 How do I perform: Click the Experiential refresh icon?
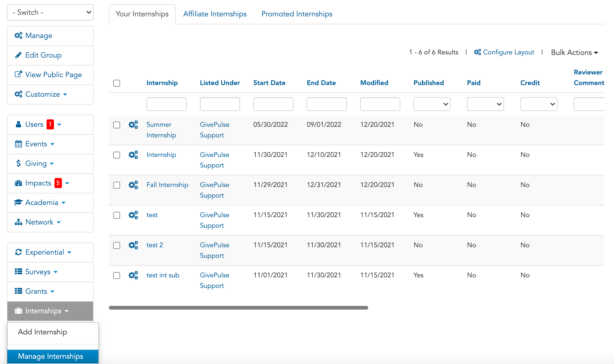pyautogui.click(x=19, y=252)
